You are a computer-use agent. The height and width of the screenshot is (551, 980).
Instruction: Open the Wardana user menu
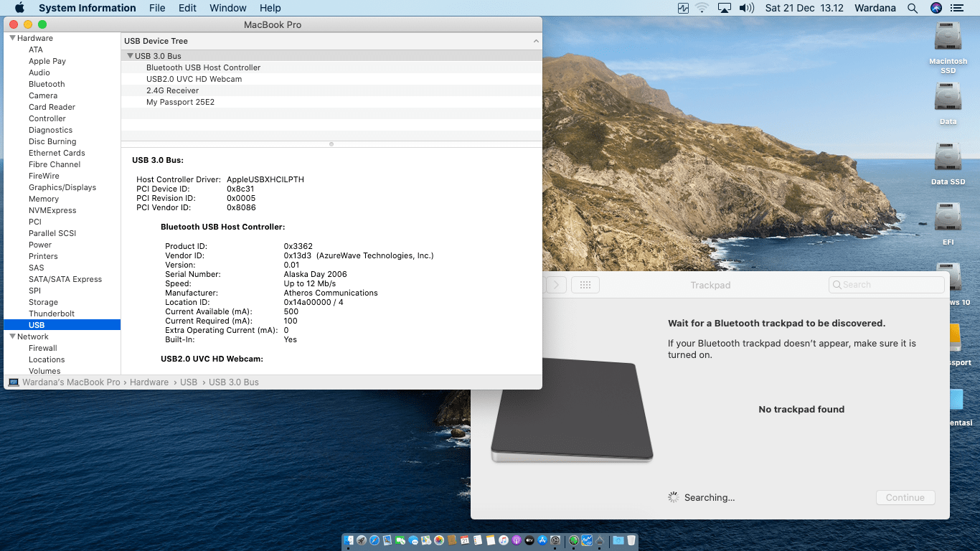pos(875,8)
